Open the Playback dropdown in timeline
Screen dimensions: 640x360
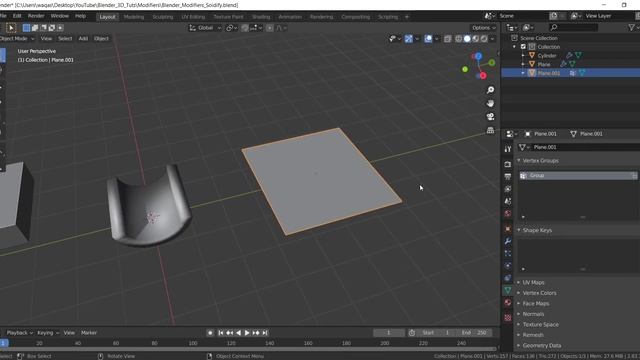(x=19, y=333)
